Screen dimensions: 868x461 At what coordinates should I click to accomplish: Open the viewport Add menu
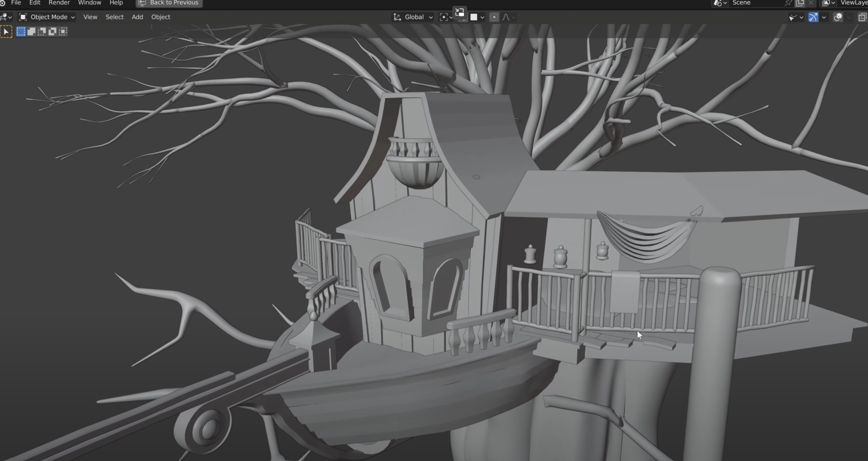137,17
